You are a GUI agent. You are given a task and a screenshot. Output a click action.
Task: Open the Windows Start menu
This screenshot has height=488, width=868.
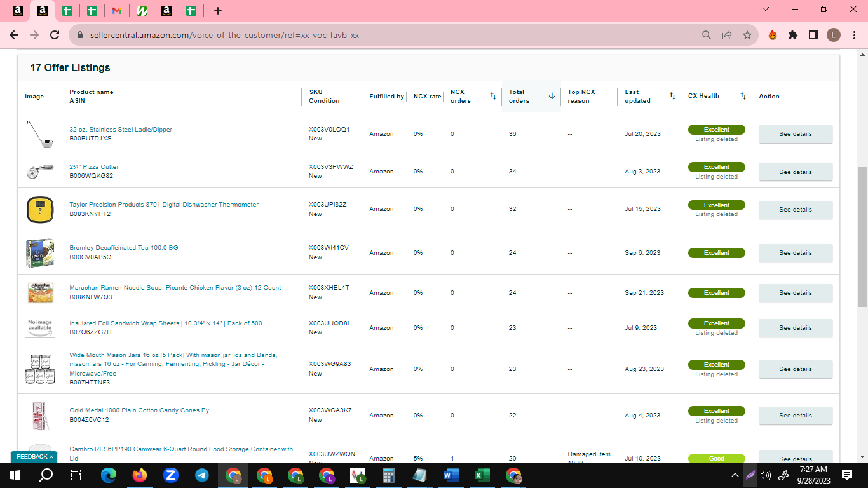pyautogui.click(x=15, y=475)
